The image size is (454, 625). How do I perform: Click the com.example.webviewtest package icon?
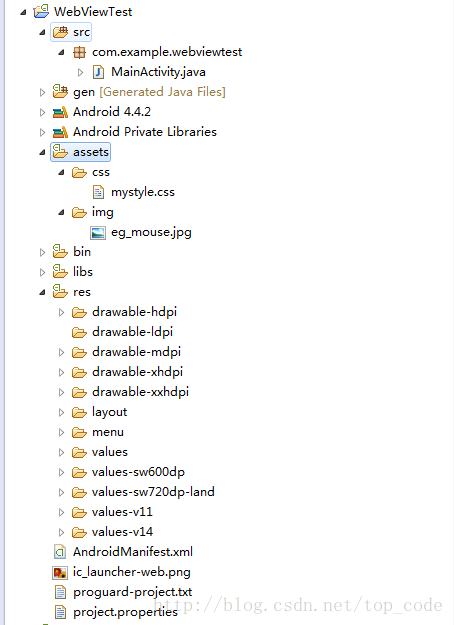coord(79,52)
